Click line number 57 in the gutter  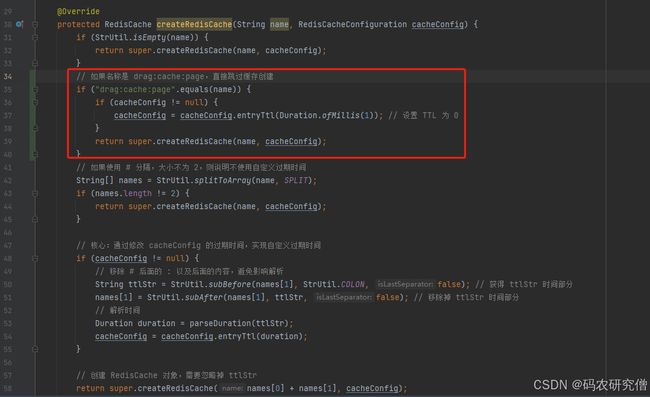point(8,375)
